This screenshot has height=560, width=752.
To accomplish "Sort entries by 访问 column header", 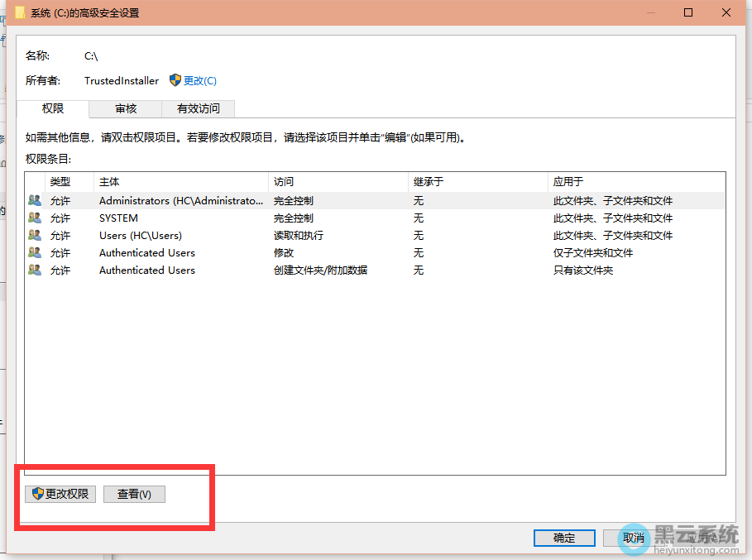I will pyautogui.click(x=338, y=181).
